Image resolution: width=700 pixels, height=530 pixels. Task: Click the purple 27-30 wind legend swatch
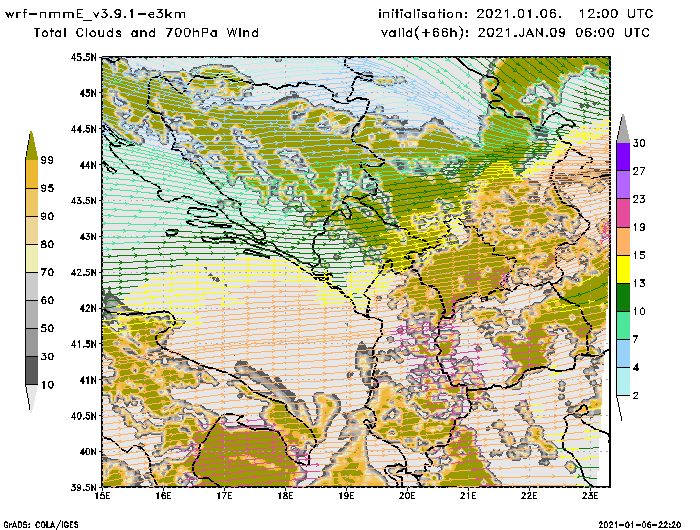pos(623,156)
